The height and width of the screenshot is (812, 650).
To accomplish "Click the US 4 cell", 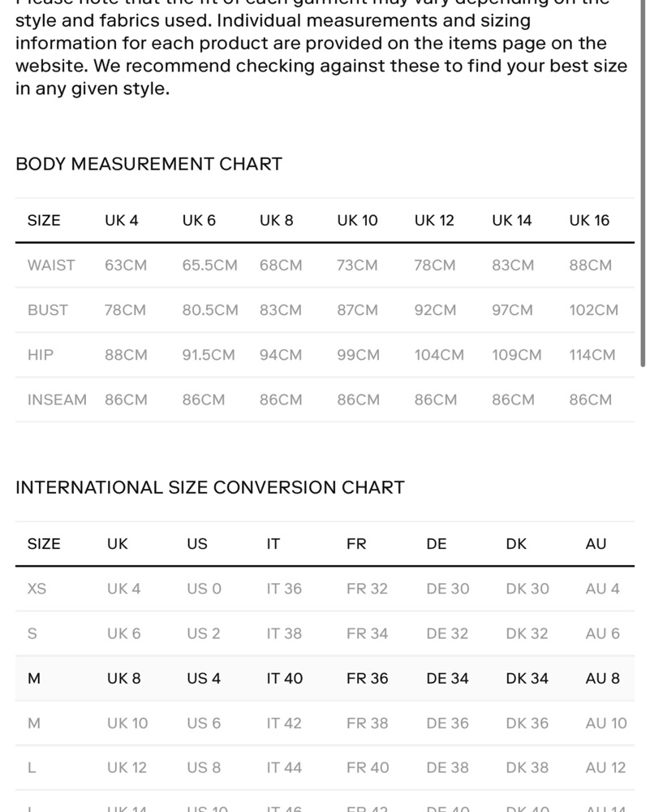I will pos(204,678).
